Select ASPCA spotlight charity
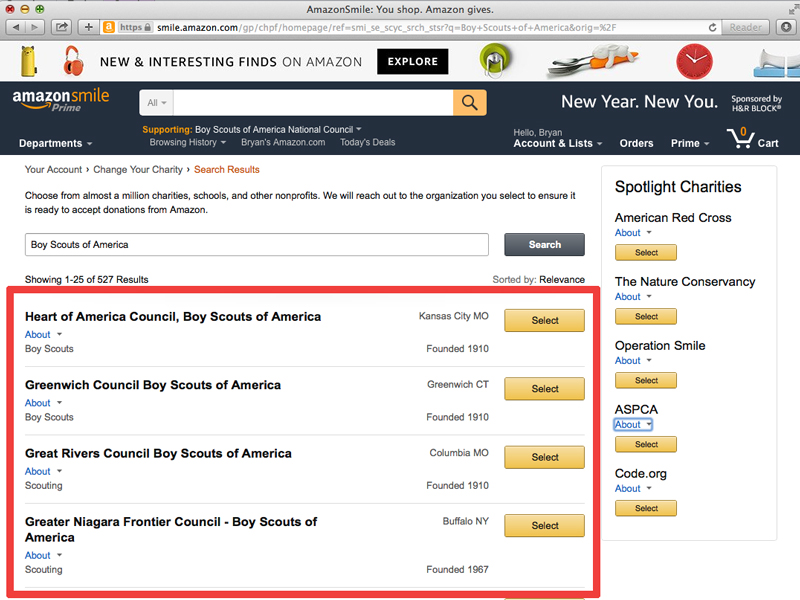Image resolution: width=800 pixels, height=600 pixels. point(646,444)
